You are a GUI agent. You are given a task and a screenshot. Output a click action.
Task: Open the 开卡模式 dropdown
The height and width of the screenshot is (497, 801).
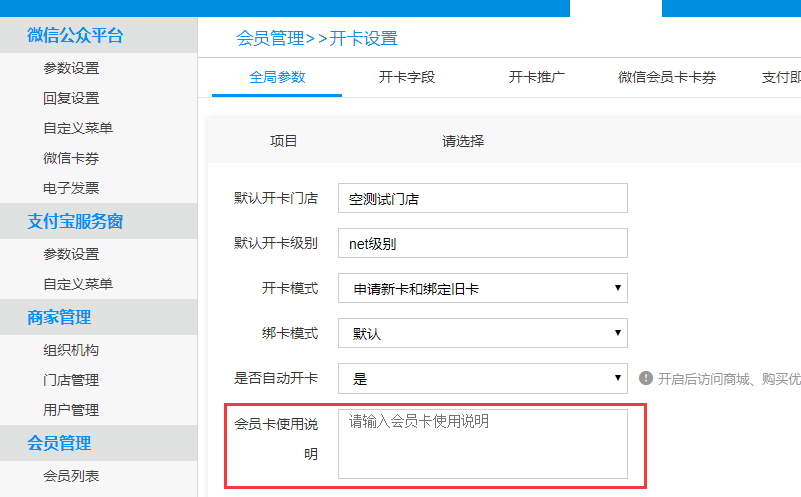(482, 288)
